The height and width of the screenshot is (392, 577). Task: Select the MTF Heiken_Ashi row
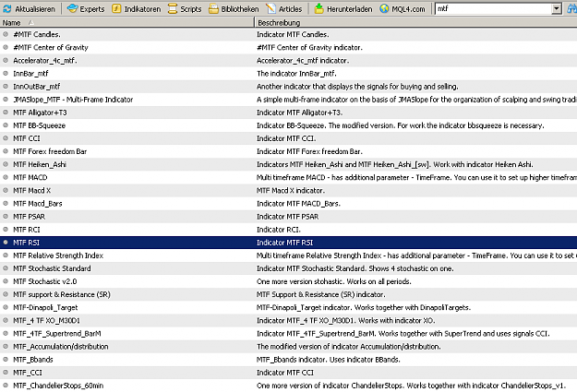(x=288, y=164)
